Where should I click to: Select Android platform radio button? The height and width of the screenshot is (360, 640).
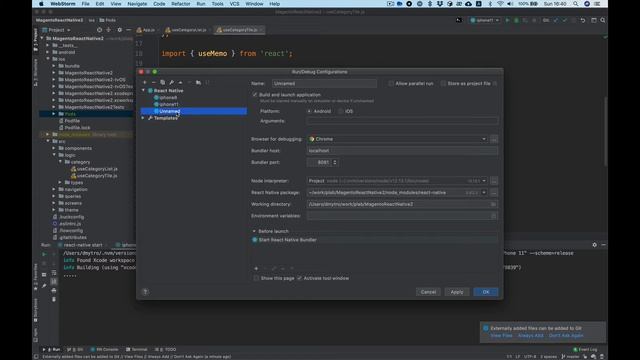(309, 111)
